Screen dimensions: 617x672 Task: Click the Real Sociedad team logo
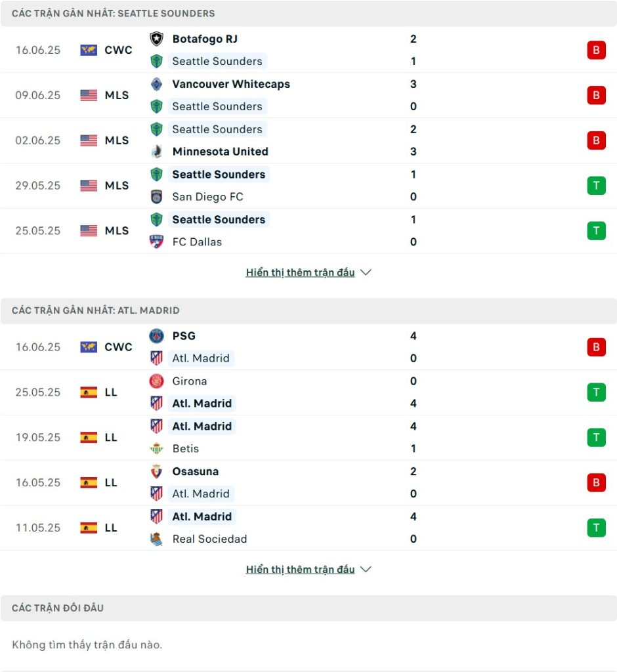[x=156, y=539]
